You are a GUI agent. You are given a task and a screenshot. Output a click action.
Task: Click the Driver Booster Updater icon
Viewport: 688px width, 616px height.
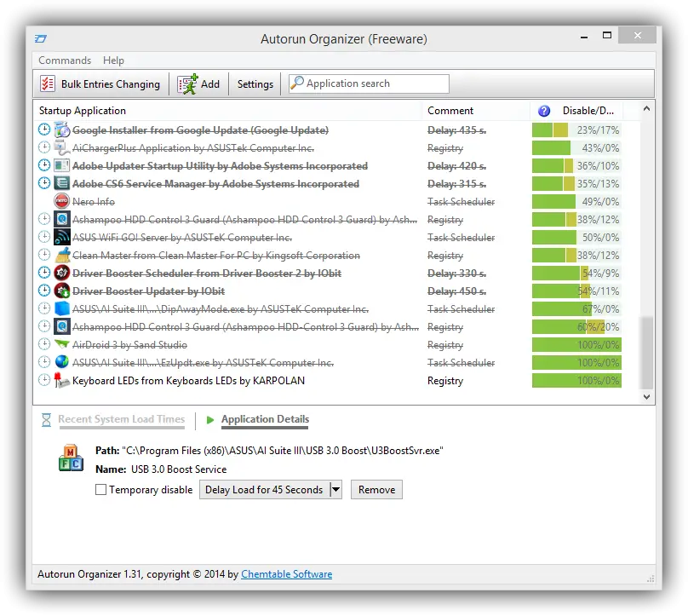(x=62, y=291)
